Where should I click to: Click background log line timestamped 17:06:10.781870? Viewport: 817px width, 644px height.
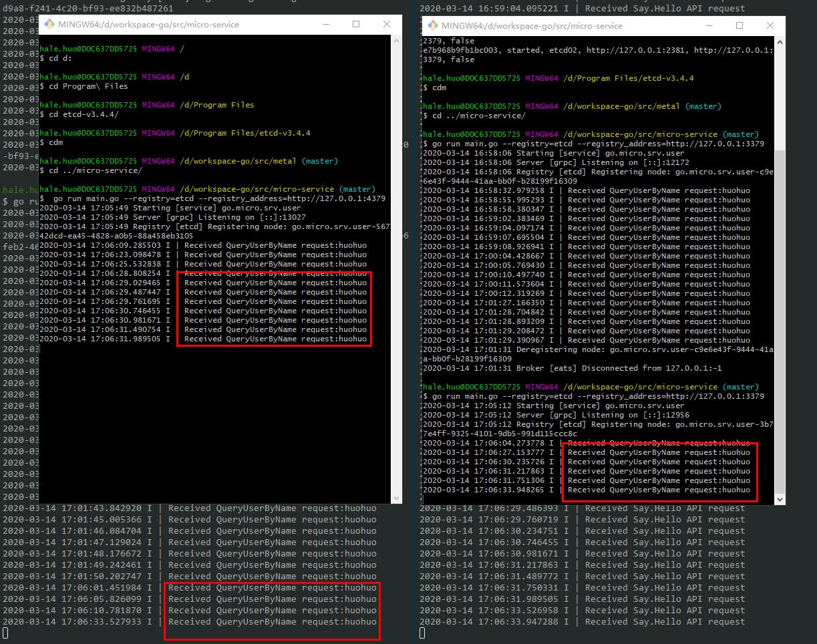pos(190,611)
